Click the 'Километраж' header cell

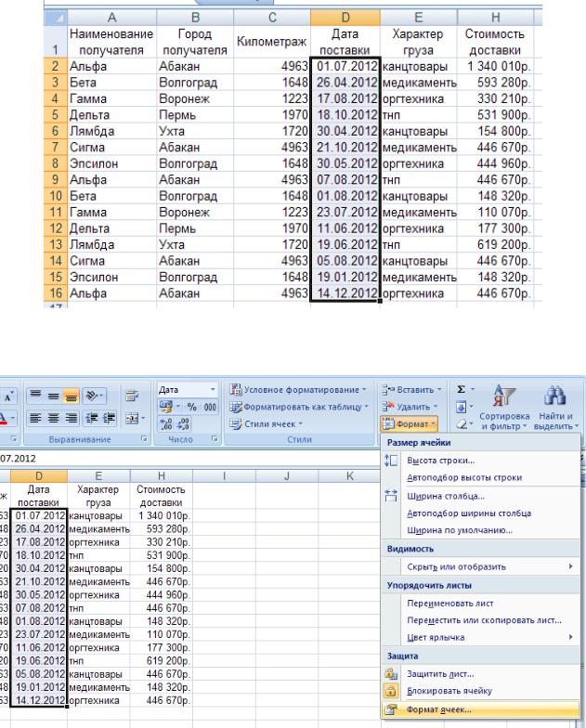click(271, 42)
